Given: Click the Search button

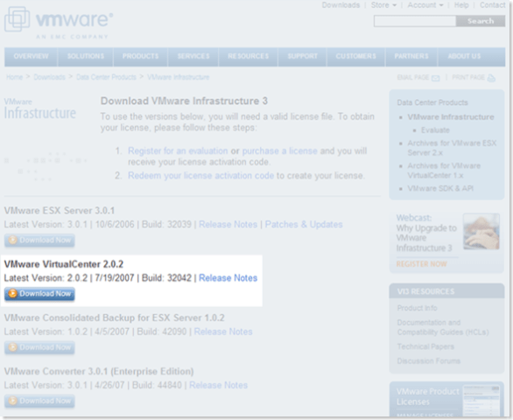Looking at the screenshot, I should click(481, 21).
